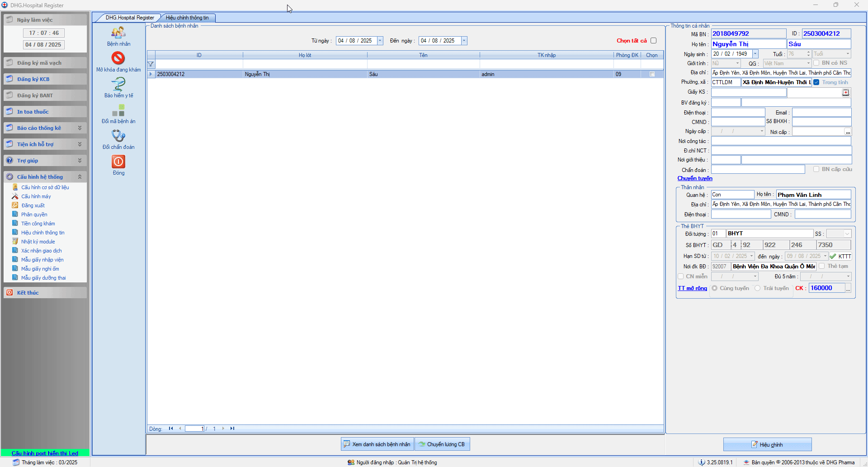Expand the Báo cáo thống kê section
Image resolution: width=868 pixels, height=467 pixels.
pyautogui.click(x=45, y=128)
